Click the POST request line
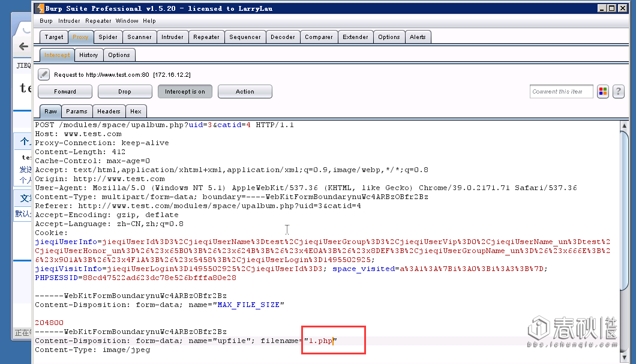636x364 pixels. point(164,125)
